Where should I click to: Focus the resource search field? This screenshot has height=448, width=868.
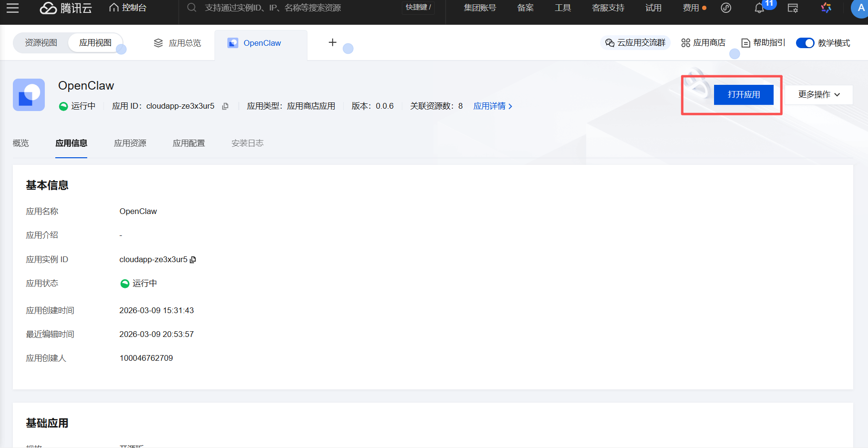click(291, 8)
